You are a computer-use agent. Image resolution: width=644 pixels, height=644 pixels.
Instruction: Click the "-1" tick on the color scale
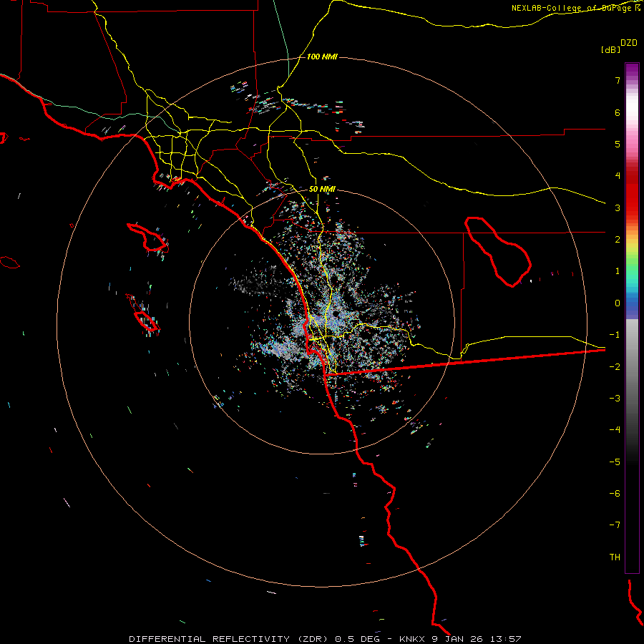point(615,335)
